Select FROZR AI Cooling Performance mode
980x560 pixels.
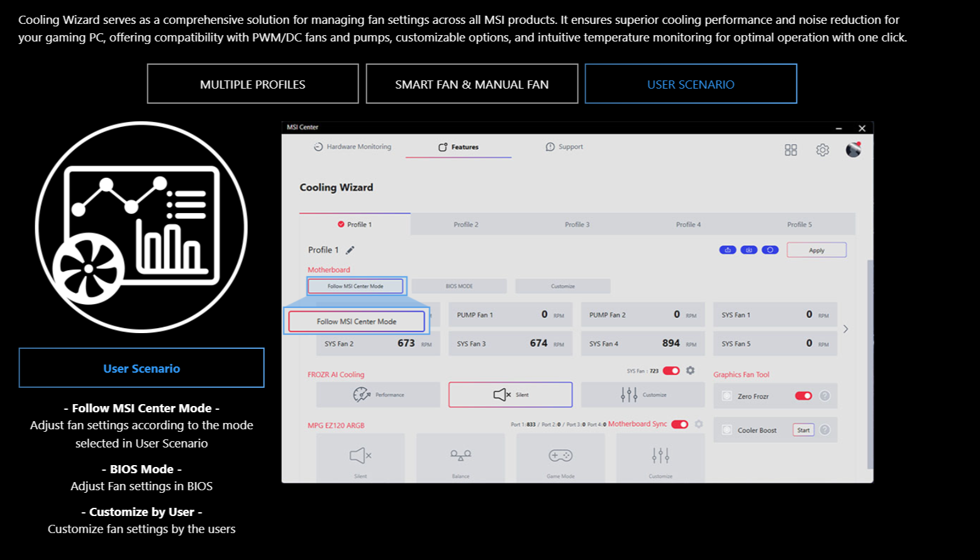(378, 395)
